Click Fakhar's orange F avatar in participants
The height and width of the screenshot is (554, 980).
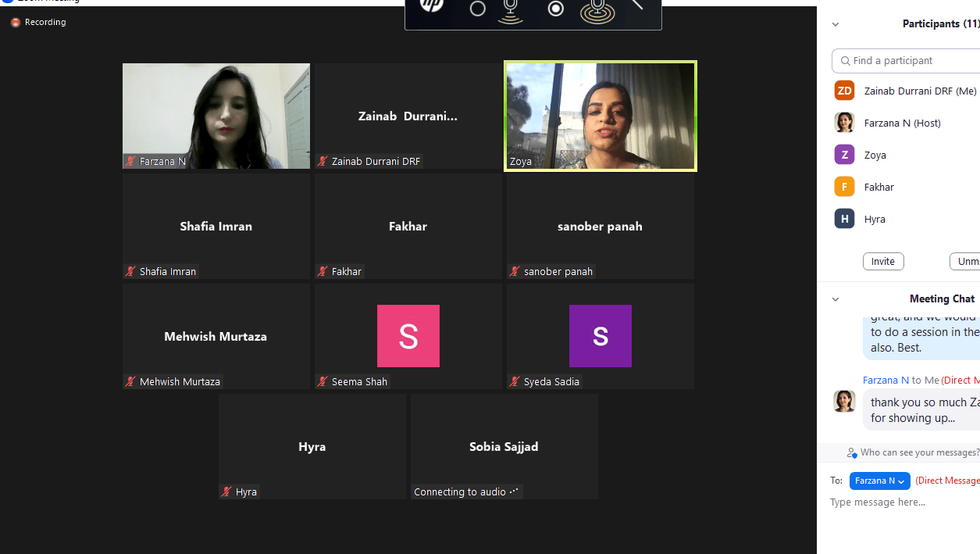pyautogui.click(x=844, y=187)
